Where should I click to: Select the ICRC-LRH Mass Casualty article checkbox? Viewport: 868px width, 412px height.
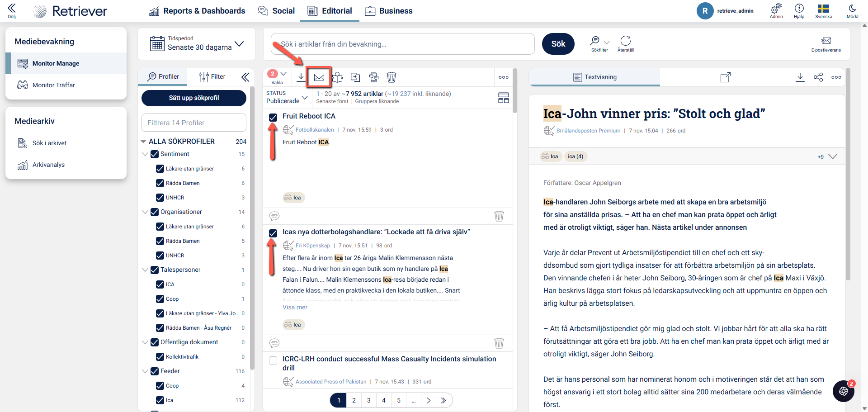[273, 360]
